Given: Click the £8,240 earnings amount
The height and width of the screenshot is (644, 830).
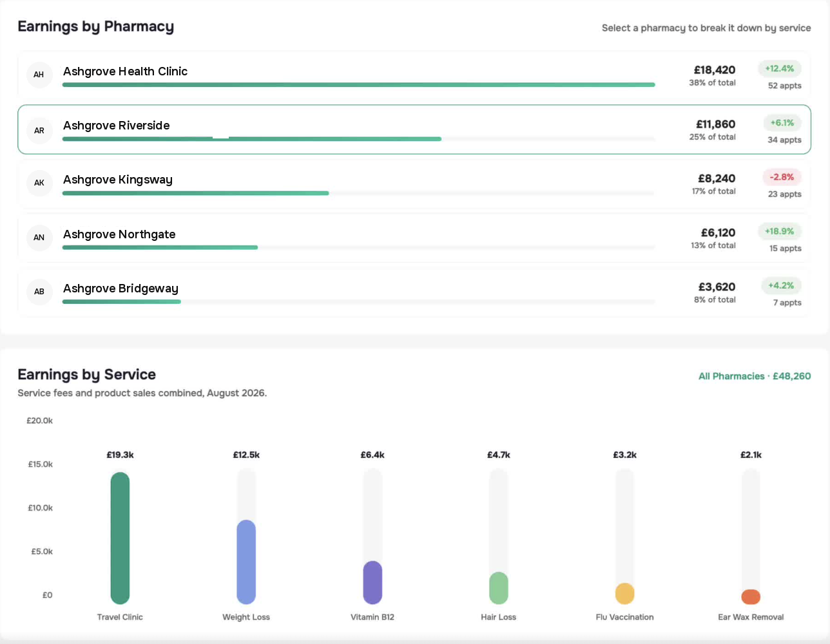Looking at the screenshot, I should 717,178.
